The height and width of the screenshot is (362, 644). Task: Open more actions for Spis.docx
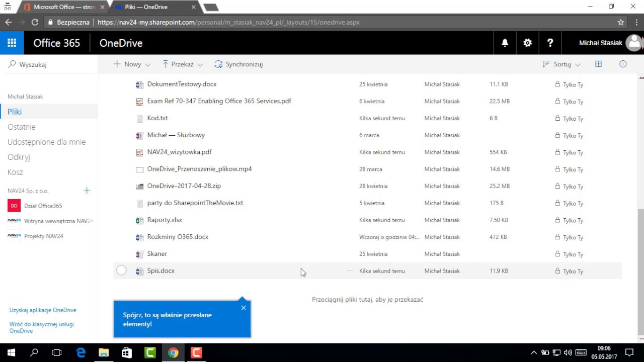pyautogui.click(x=350, y=270)
